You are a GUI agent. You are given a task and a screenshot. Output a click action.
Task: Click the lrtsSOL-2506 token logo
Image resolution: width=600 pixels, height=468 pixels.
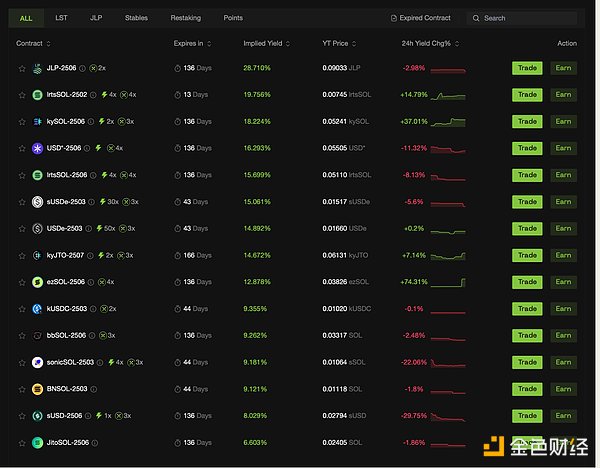[x=37, y=175]
